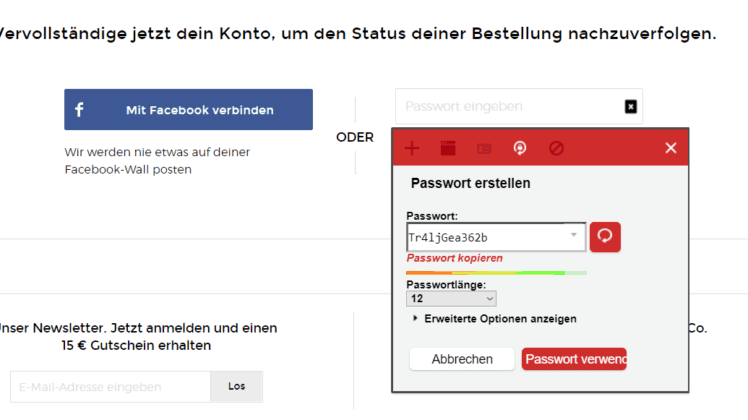
Task: Click the Facebook logo on connect button
Action: tap(79, 110)
